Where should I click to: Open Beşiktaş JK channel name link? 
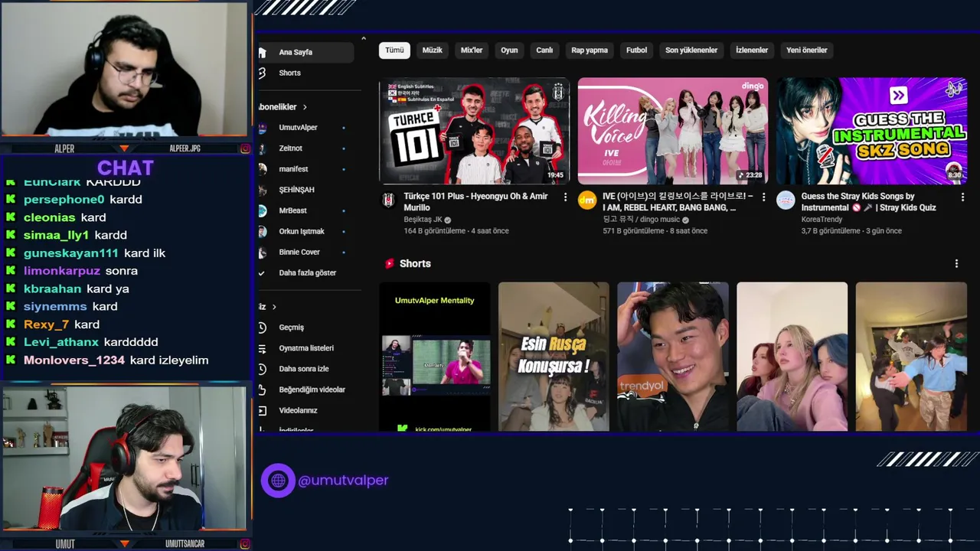coord(423,220)
